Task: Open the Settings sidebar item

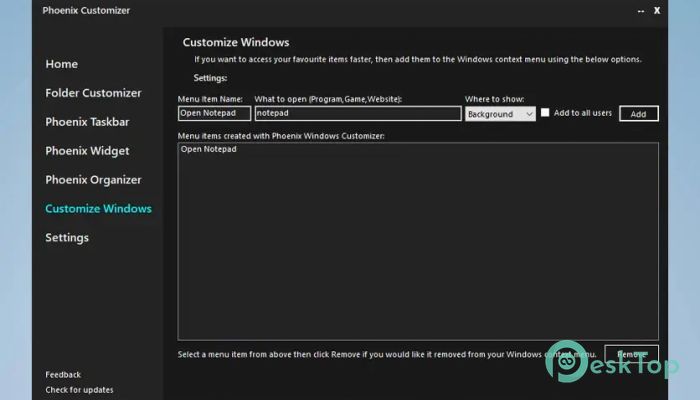Action: pyautogui.click(x=67, y=238)
